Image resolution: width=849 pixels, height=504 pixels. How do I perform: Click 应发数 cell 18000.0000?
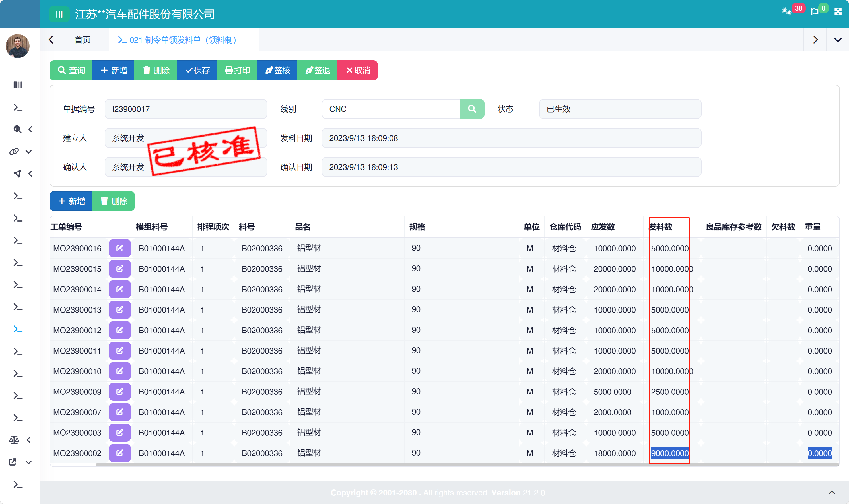[614, 453]
